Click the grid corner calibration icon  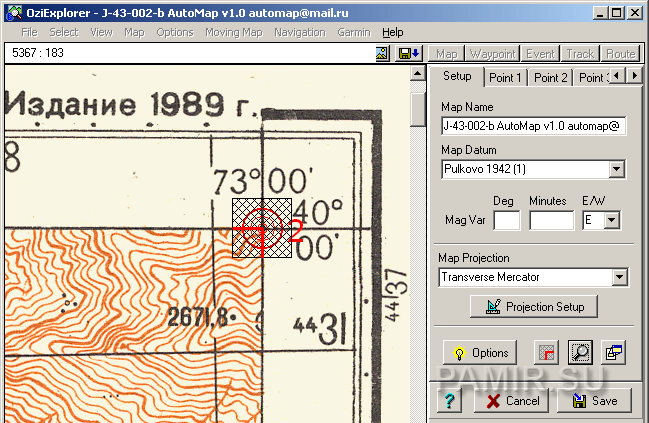coord(546,353)
